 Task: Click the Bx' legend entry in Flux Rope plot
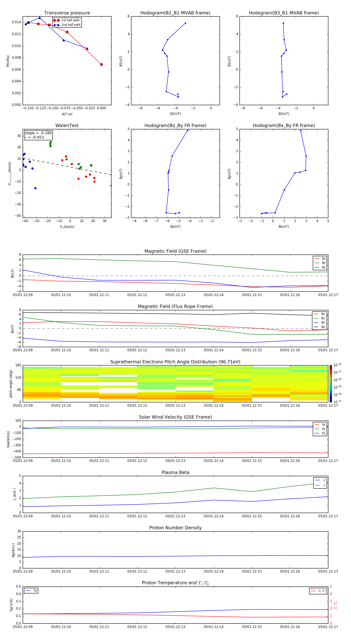pyautogui.click(x=320, y=314)
